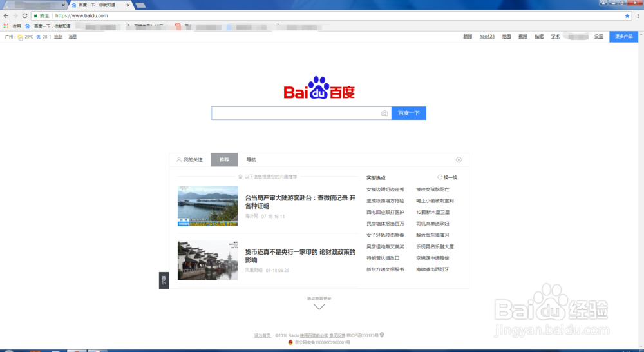Click the green secure lock icon
Screen dimensions: 644x352
click(35, 15)
